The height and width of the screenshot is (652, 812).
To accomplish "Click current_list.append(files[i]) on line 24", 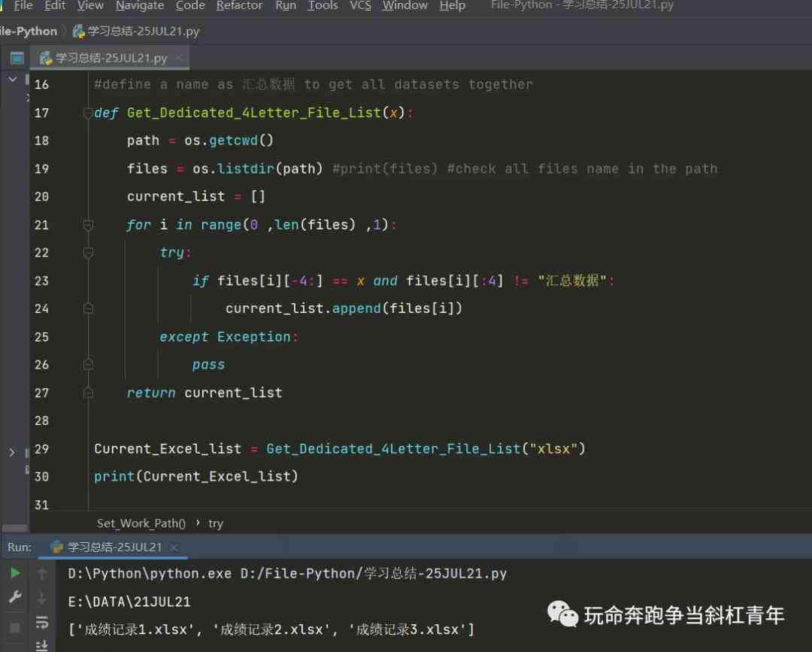I will [x=344, y=308].
